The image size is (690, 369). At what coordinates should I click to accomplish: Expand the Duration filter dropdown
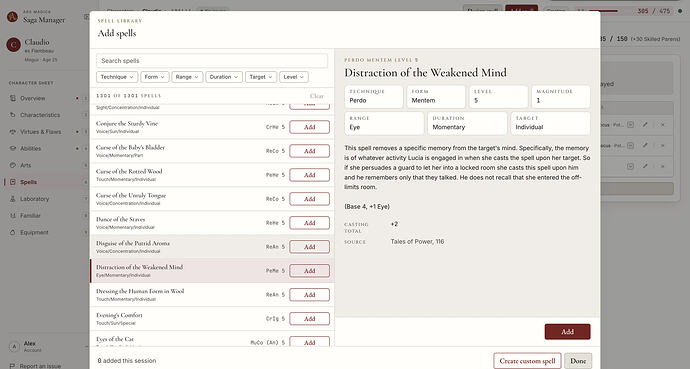(x=224, y=77)
